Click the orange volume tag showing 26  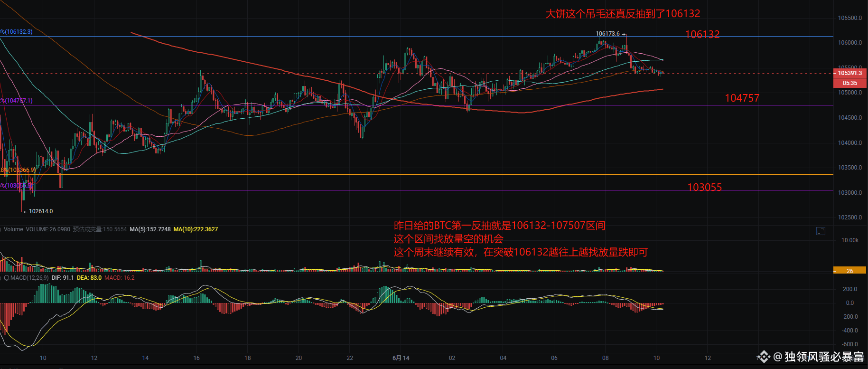(x=850, y=271)
